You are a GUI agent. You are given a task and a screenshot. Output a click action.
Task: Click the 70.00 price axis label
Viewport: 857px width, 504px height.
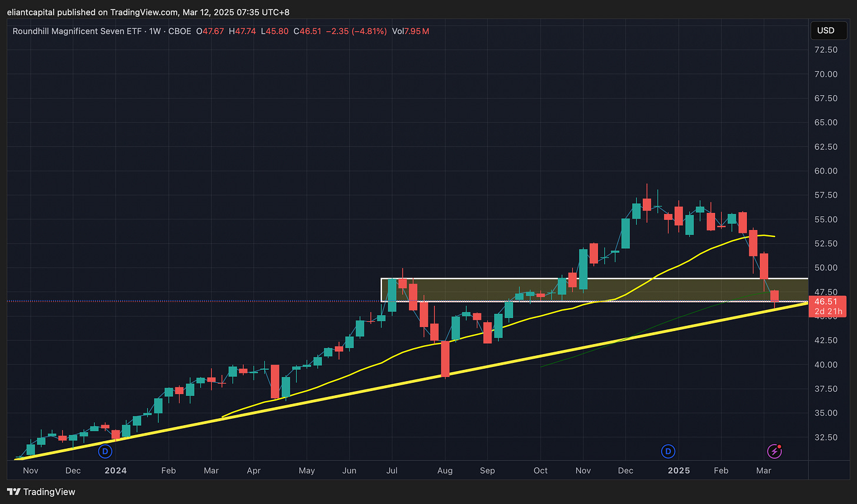coord(825,74)
